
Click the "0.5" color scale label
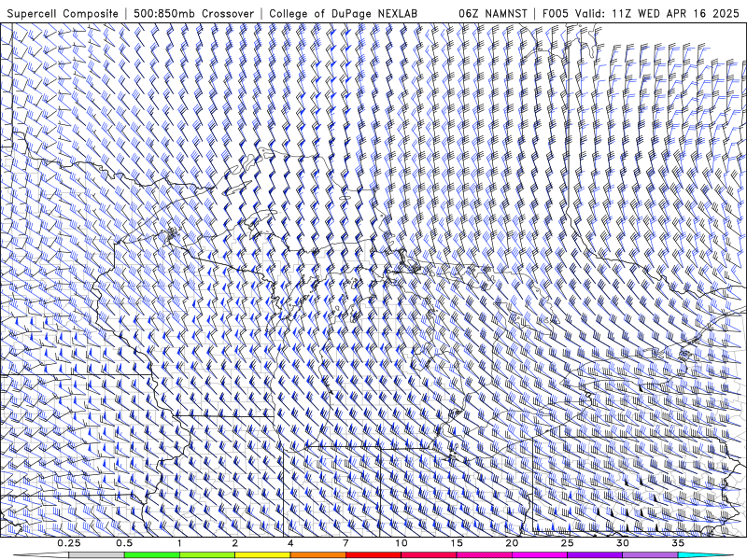pyautogui.click(x=124, y=543)
